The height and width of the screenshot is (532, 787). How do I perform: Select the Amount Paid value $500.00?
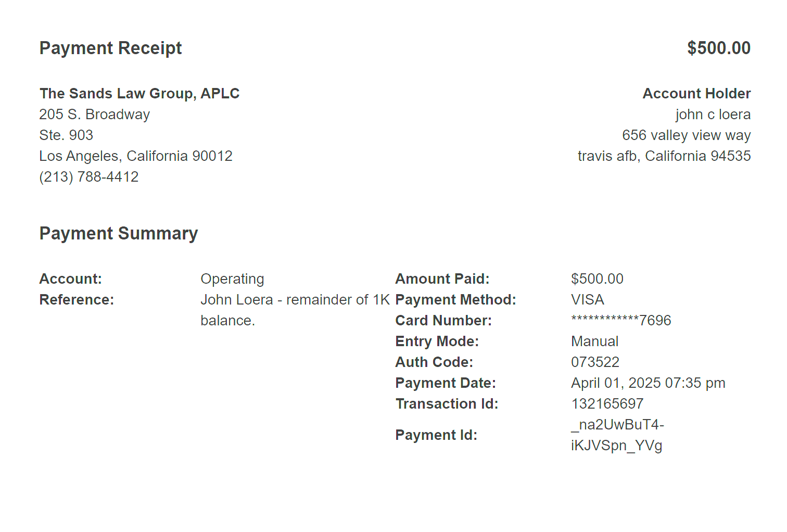coord(597,278)
